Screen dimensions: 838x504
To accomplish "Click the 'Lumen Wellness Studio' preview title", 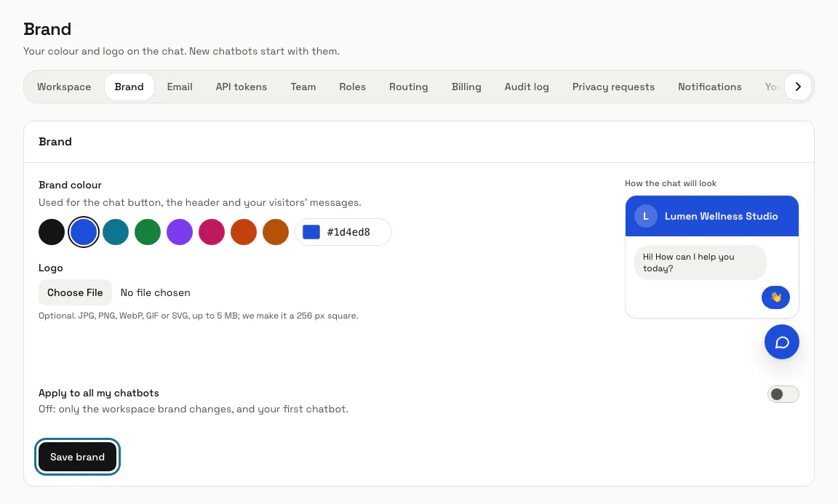I will (x=721, y=216).
